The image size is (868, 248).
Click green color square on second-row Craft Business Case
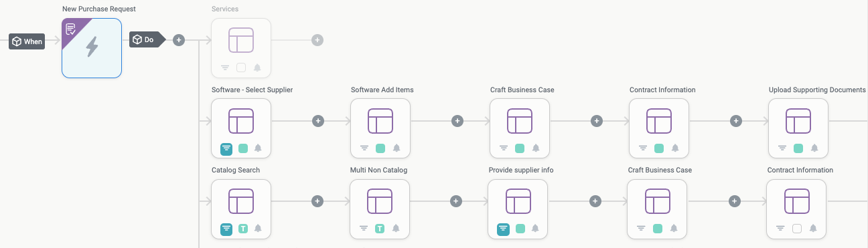click(658, 229)
